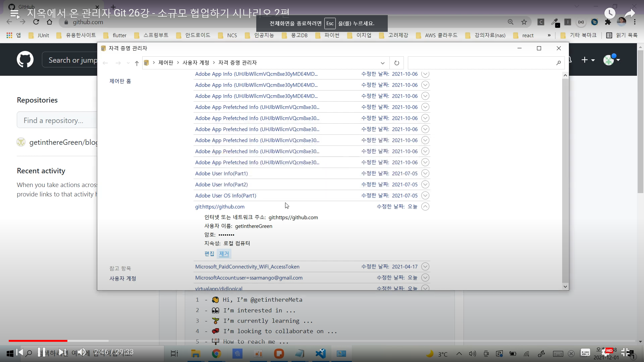This screenshot has width=644, height=362.
Task: Click the Microsoft_PaidConnectivity_WiFi_AccessToken entry name
Action: pos(247,266)
